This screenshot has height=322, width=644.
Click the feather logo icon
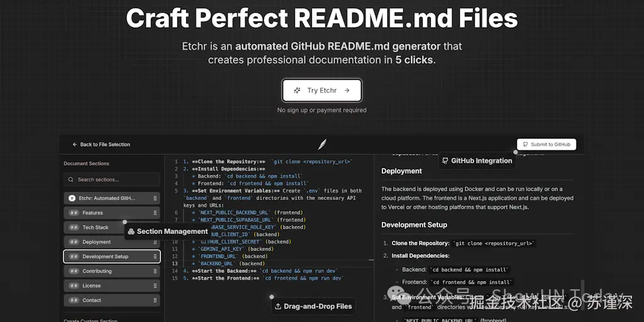(x=322, y=145)
